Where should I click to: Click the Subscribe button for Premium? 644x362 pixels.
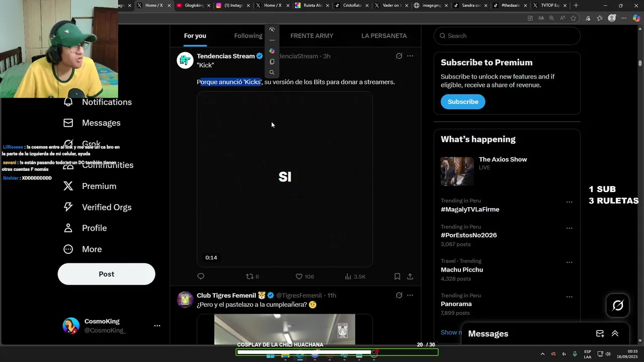(463, 102)
